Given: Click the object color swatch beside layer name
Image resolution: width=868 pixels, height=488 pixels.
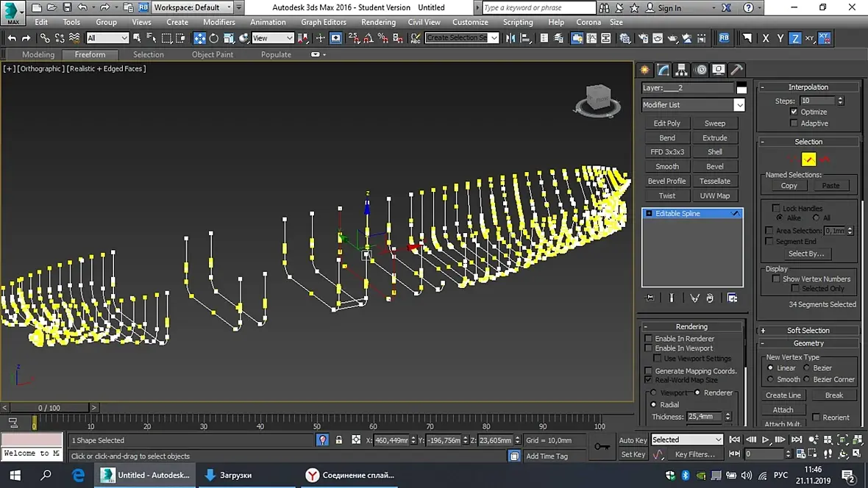Looking at the screenshot, I should pyautogui.click(x=741, y=88).
